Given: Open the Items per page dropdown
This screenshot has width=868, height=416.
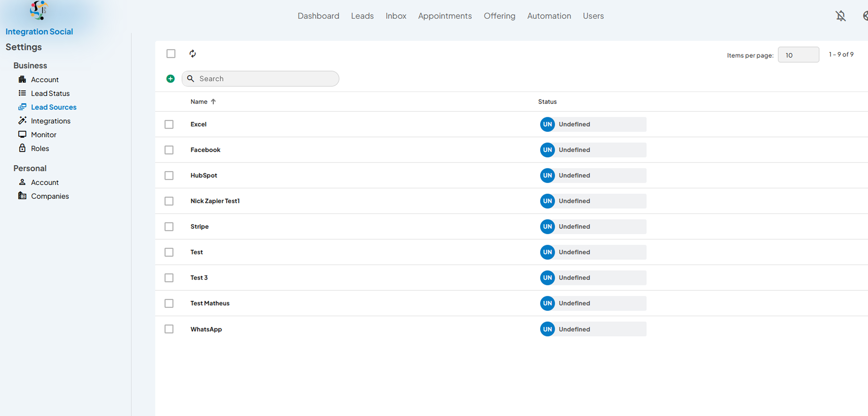Looking at the screenshot, I should point(798,55).
